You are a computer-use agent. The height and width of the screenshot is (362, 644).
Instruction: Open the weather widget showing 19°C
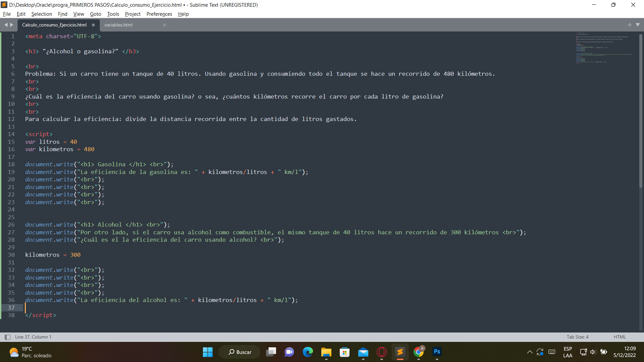[30, 352]
